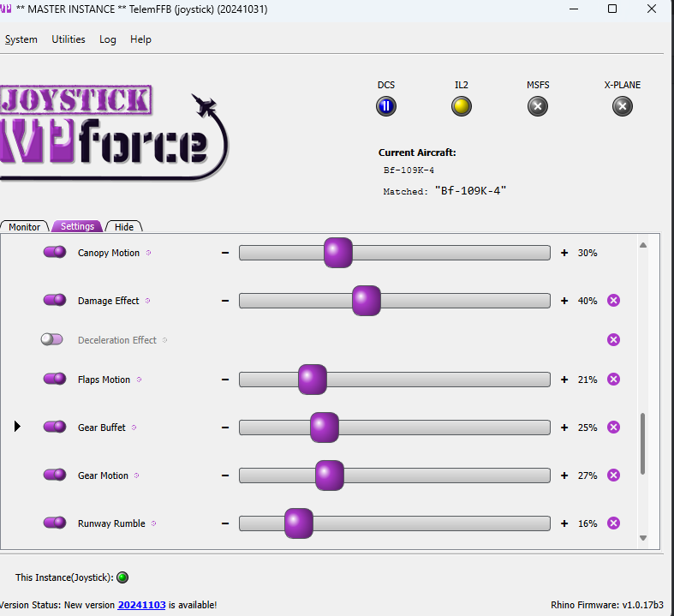Viewport: 674px width, 616px height.
Task: Click the Gear Buffet slider handle
Action: [x=325, y=428]
